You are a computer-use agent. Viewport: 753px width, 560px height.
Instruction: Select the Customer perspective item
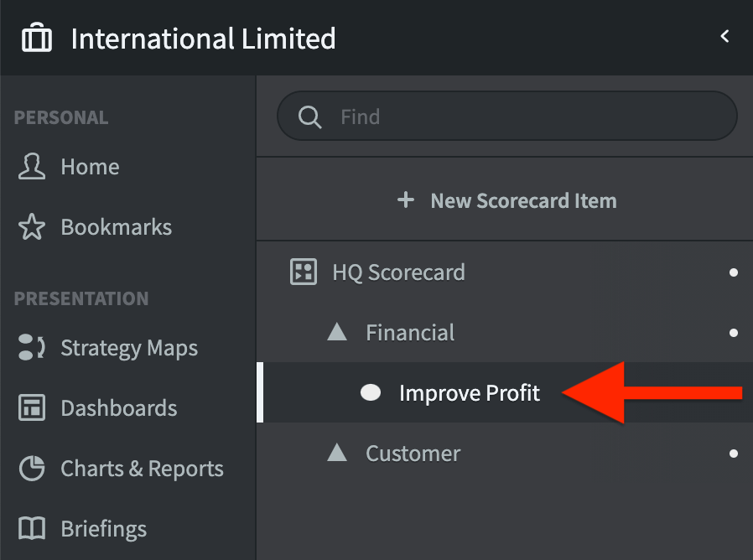(413, 454)
